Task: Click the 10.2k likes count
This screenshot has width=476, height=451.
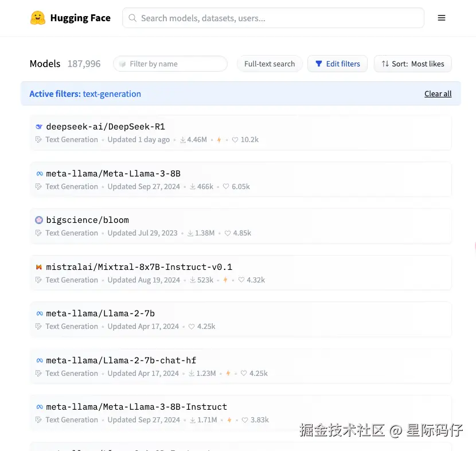Action: coord(249,139)
